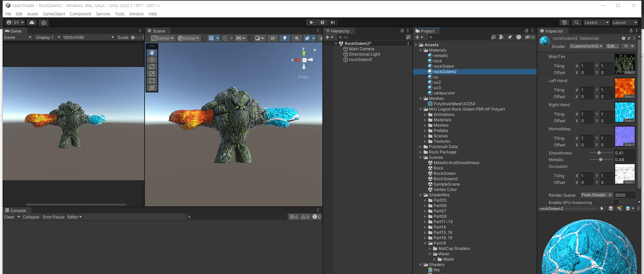The height and width of the screenshot is (274, 644).
Task: Click Error Pause in Console
Action: [54, 217]
